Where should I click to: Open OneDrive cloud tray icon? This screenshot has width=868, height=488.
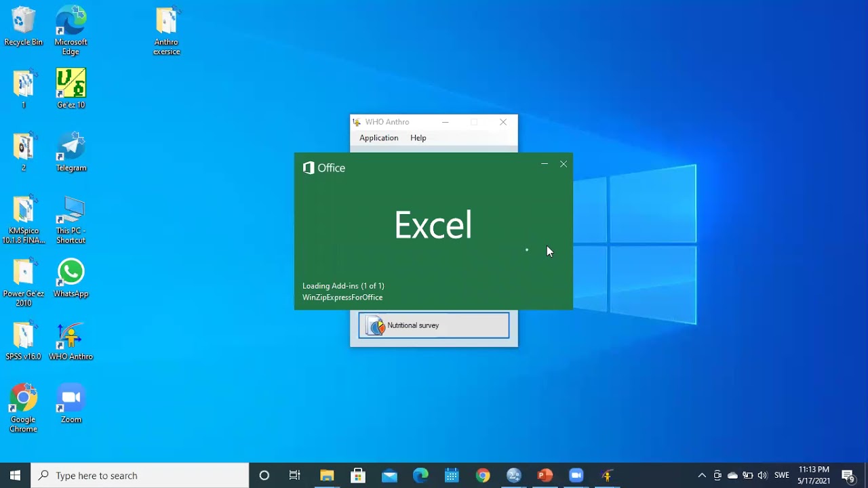[x=732, y=475]
